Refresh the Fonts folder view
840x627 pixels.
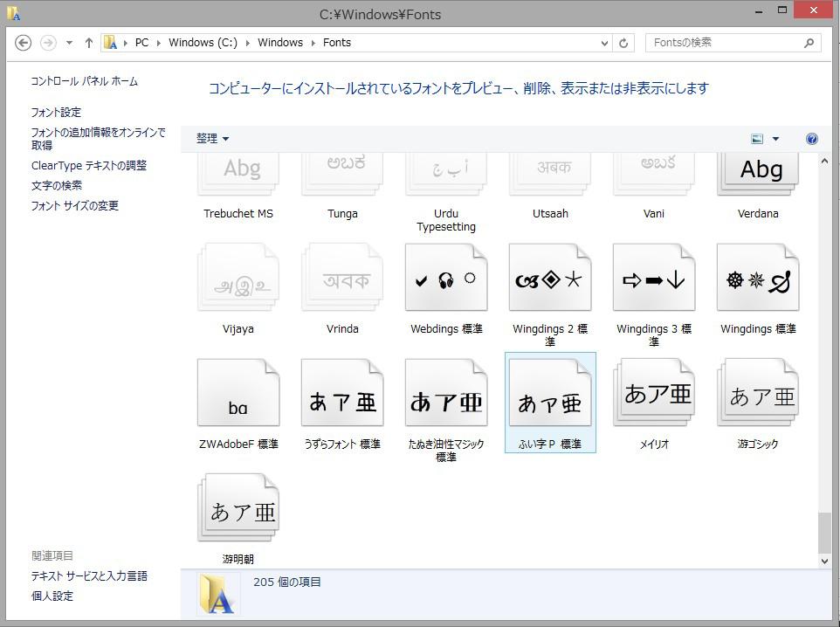pos(623,44)
